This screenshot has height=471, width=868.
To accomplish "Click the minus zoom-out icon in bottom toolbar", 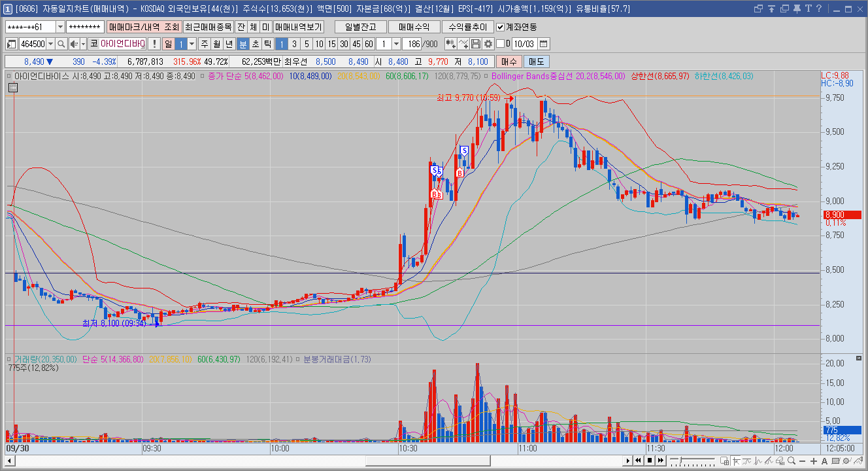I will (x=803, y=461).
